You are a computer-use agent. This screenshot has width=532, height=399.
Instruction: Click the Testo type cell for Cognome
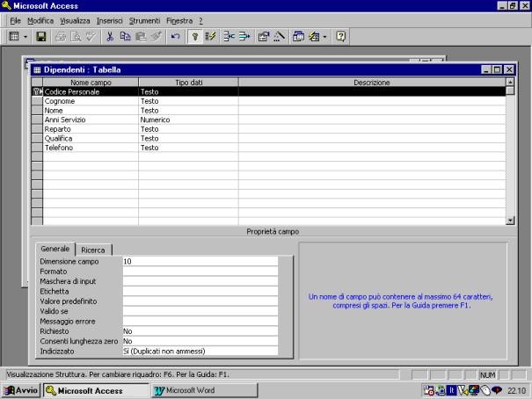pos(188,101)
